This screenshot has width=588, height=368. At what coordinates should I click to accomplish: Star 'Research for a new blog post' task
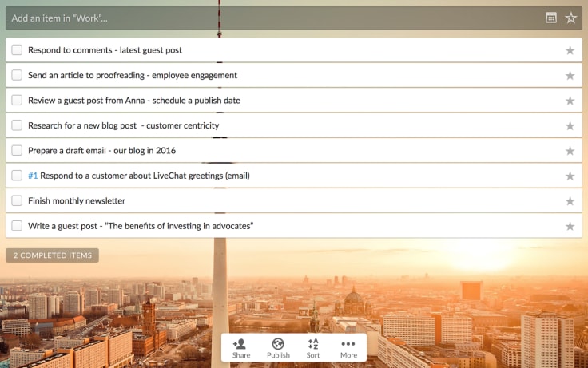pos(570,125)
